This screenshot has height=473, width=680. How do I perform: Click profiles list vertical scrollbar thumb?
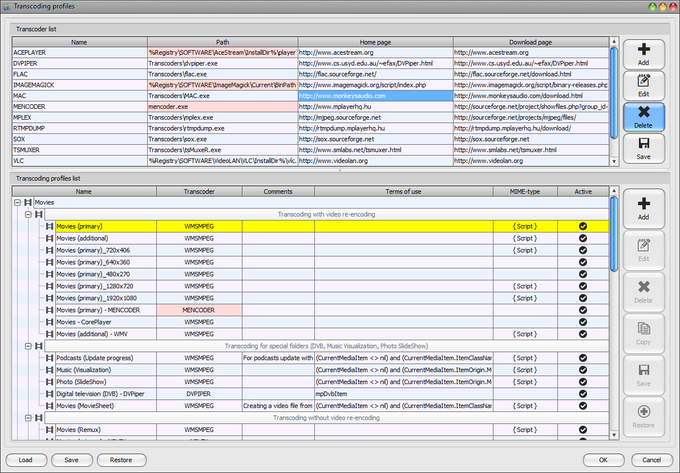[614, 234]
